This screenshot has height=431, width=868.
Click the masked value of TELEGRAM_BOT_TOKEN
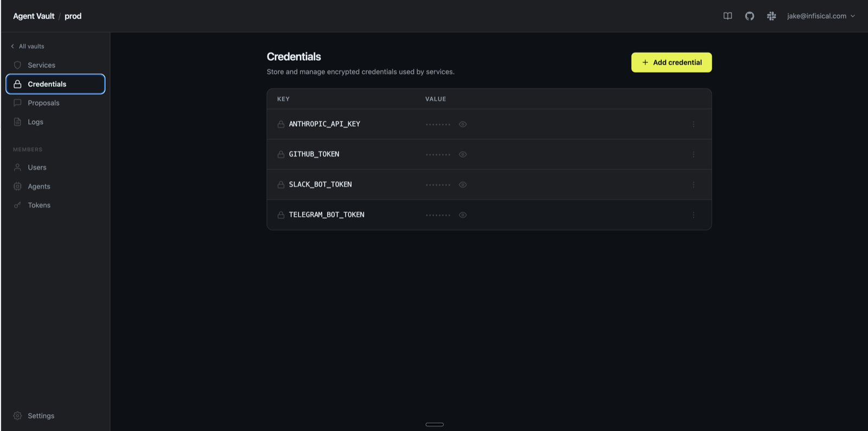438,215
